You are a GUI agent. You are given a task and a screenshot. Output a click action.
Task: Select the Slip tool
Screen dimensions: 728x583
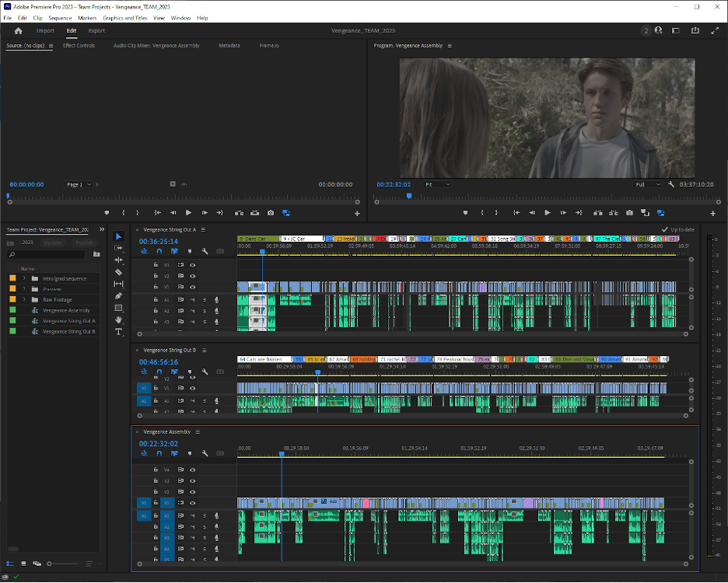tap(118, 284)
